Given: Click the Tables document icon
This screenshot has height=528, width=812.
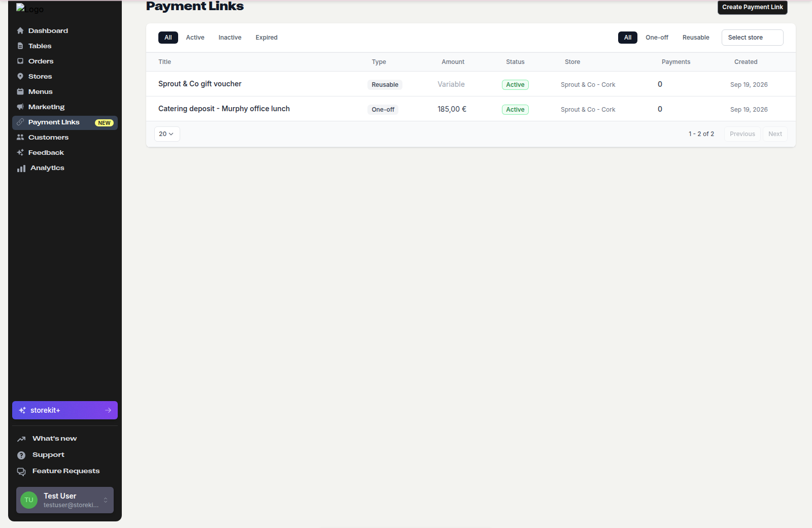Looking at the screenshot, I should point(20,46).
